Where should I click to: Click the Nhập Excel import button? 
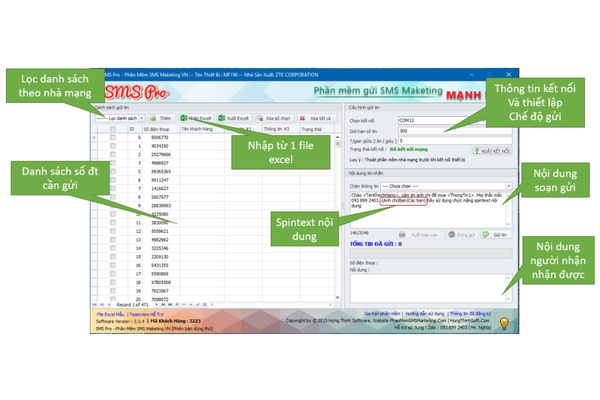[x=197, y=118]
